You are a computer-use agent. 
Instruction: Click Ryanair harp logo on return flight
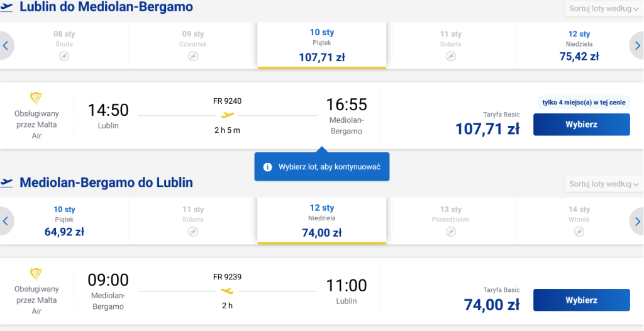coord(36,274)
